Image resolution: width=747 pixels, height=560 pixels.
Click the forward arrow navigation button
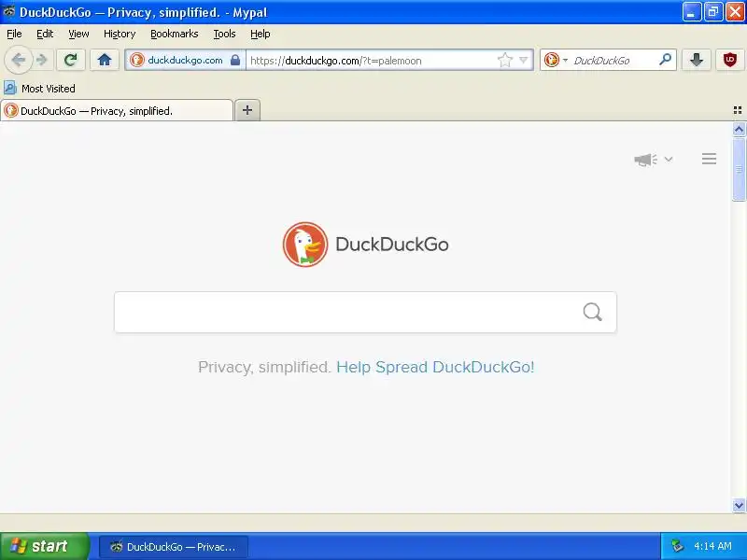pyautogui.click(x=42, y=60)
